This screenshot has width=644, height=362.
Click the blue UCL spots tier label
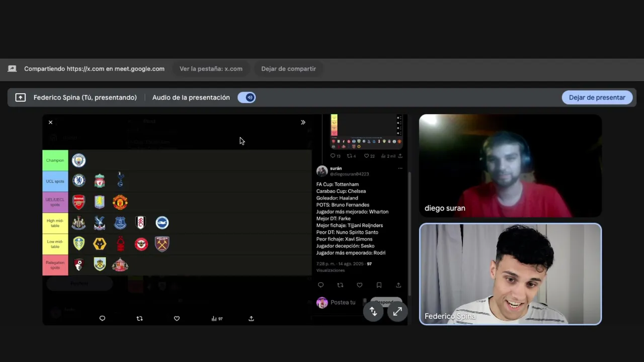click(x=55, y=181)
